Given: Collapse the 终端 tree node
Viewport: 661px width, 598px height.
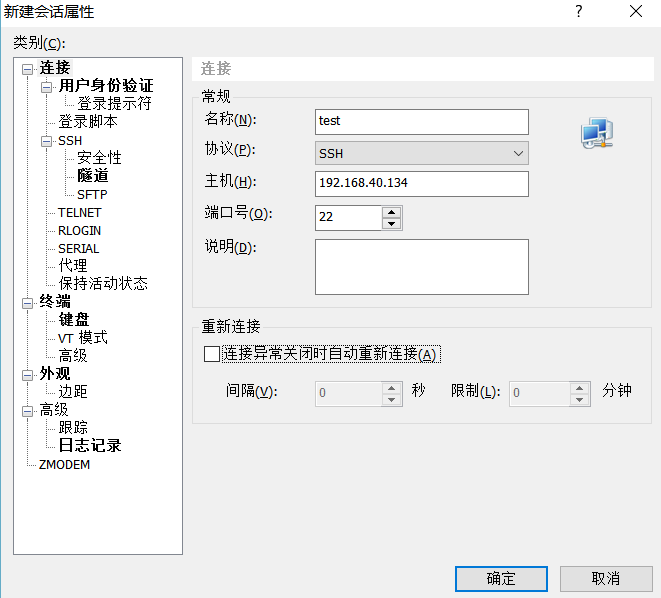Looking at the screenshot, I should [27, 303].
